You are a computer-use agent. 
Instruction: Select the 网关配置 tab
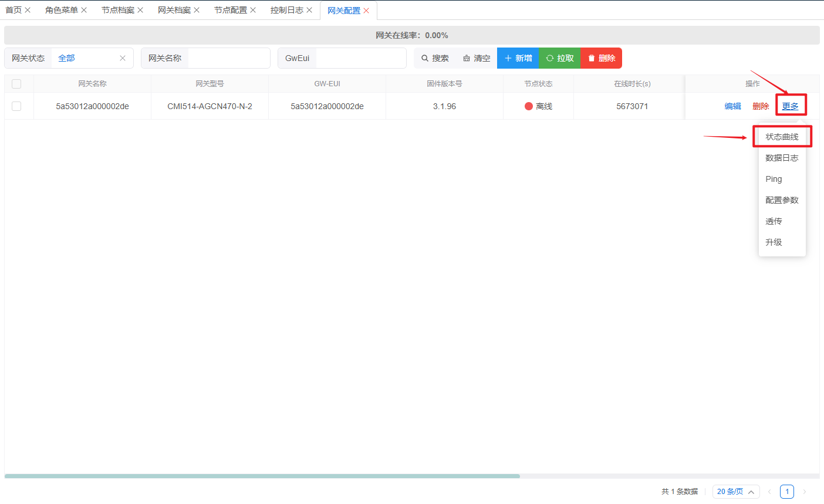[x=344, y=11]
